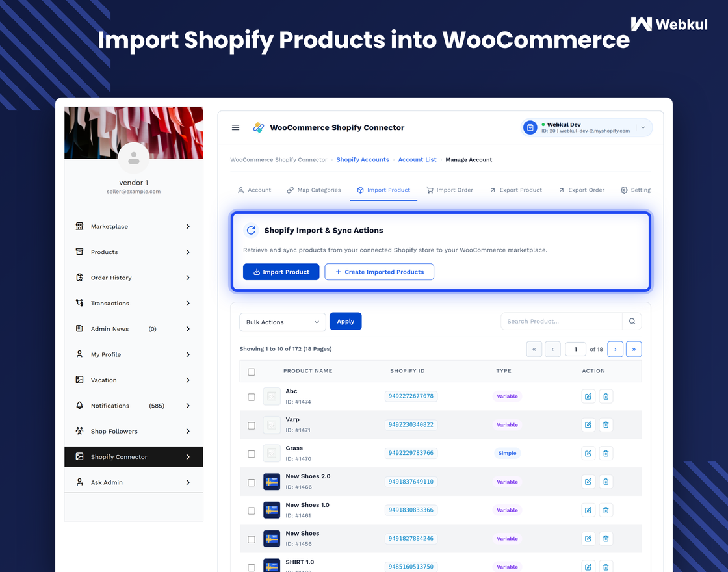Select the Import Product tab
The image size is (728, 572).
point(383,190)
